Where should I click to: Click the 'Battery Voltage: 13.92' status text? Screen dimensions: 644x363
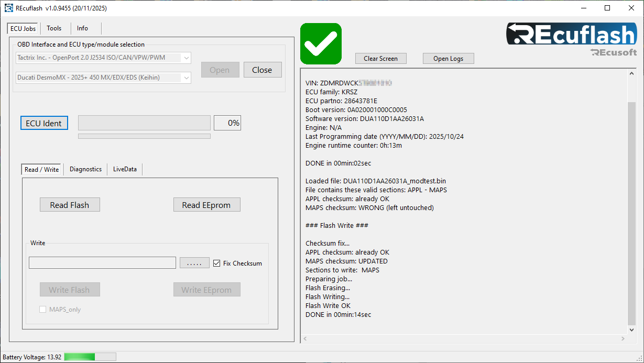click(32, 357)
